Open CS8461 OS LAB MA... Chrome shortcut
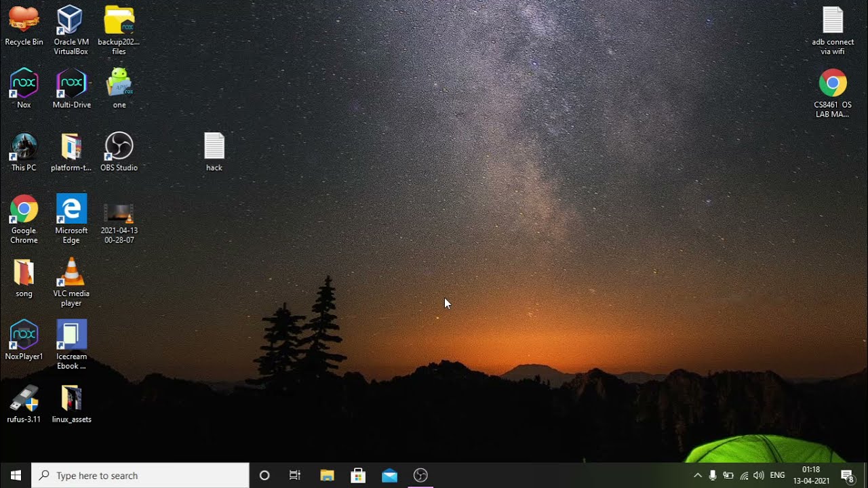Image resolution: width=868 pixels, height=488 pixels. 833,94
